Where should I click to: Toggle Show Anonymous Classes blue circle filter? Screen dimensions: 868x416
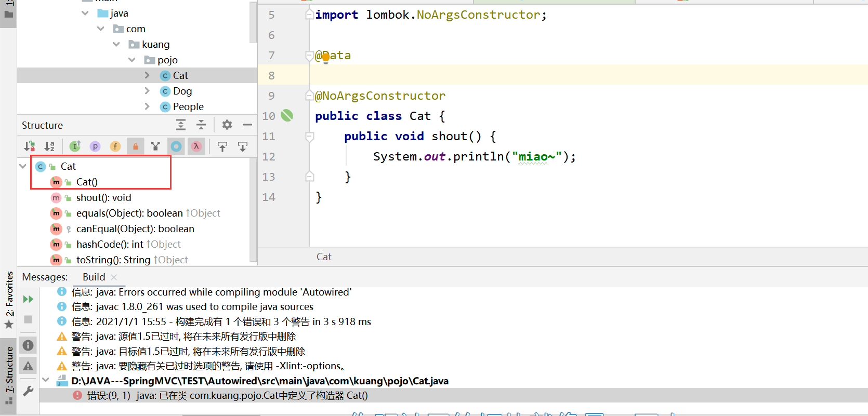click(x=176, y=146)
